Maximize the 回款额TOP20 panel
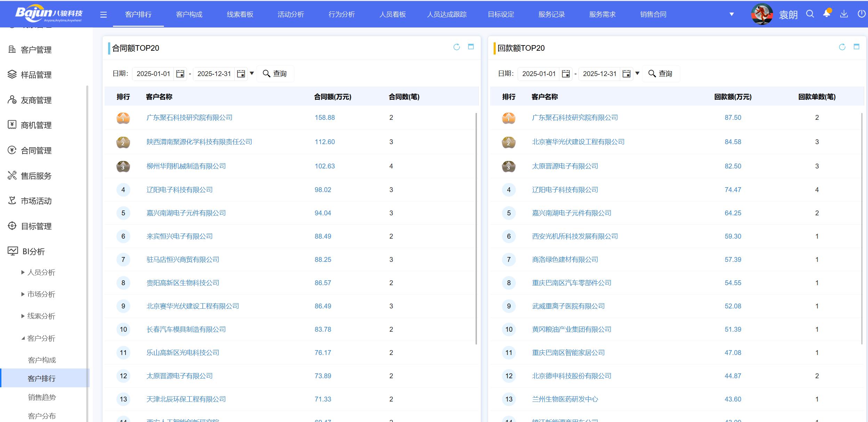Screen dimensions: 868x422 [856, 47]
